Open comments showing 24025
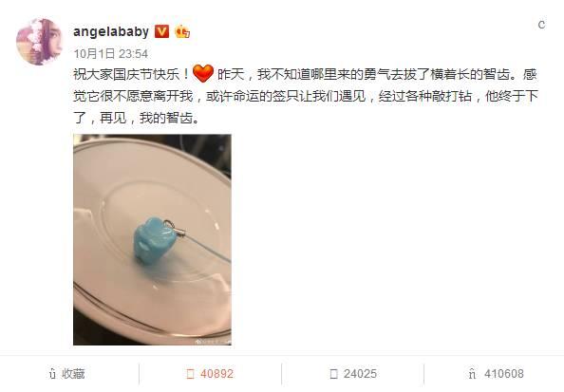Image resolution: width=564 pixels, height=392 pixels. pos(353,374)
